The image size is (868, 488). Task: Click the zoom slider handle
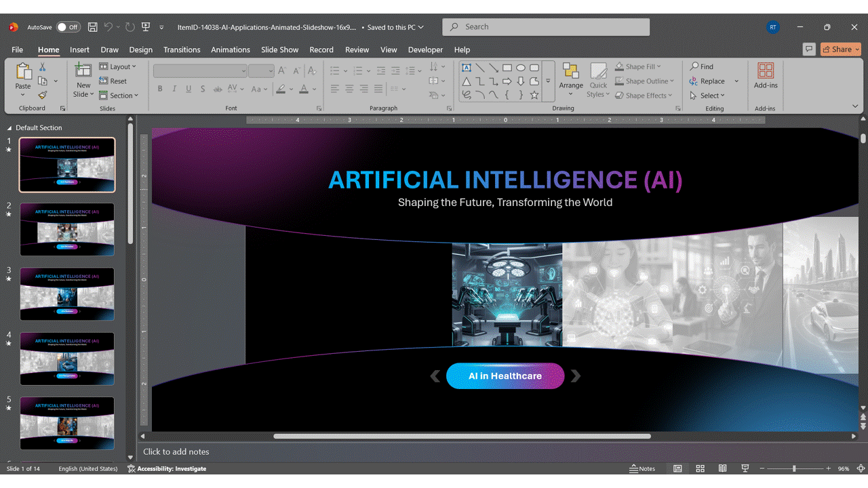[x=794, y=468]
